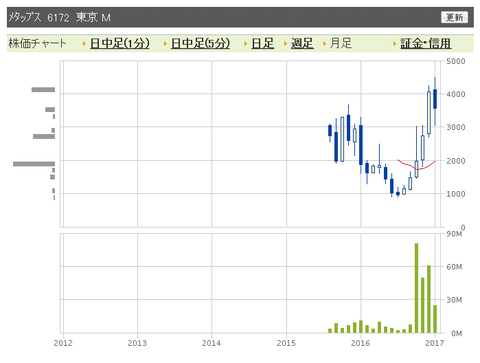
Task: Click the 2013 x-axis year label
Action: (137, 343)
